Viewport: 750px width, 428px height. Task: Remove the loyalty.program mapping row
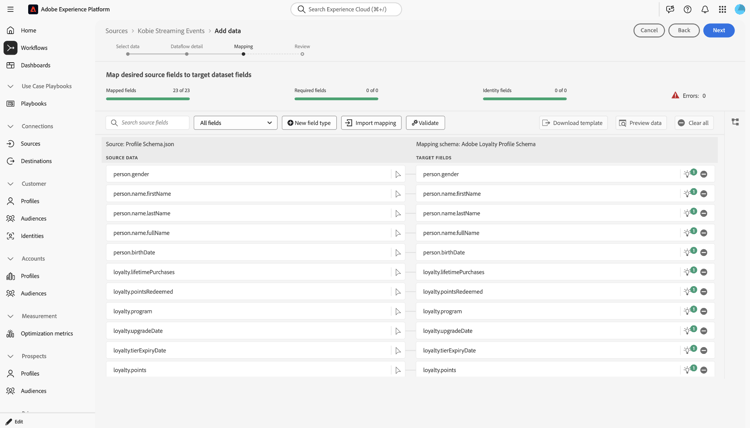click(x=704, y=311)
